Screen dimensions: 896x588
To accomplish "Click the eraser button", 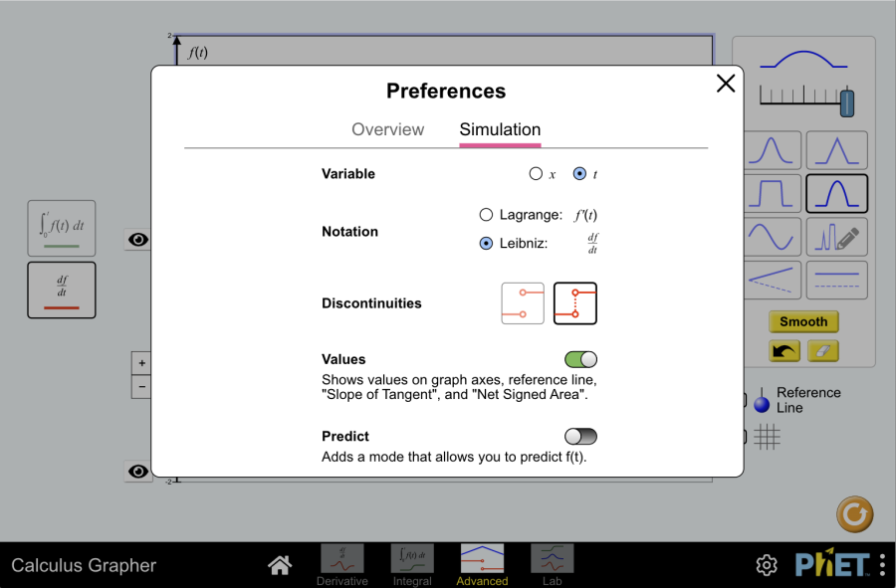I will click(x=823, y=351).
